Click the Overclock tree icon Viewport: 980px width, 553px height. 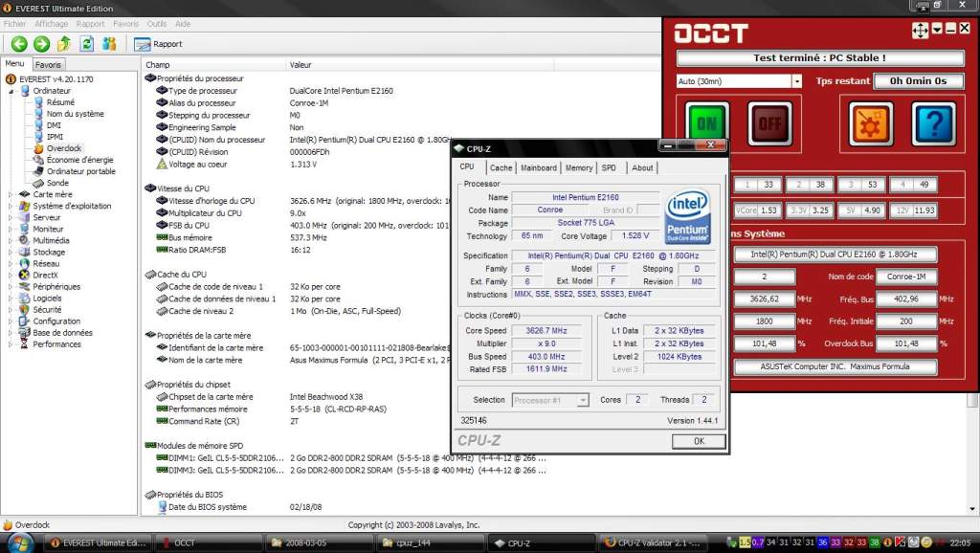point(38,148)
